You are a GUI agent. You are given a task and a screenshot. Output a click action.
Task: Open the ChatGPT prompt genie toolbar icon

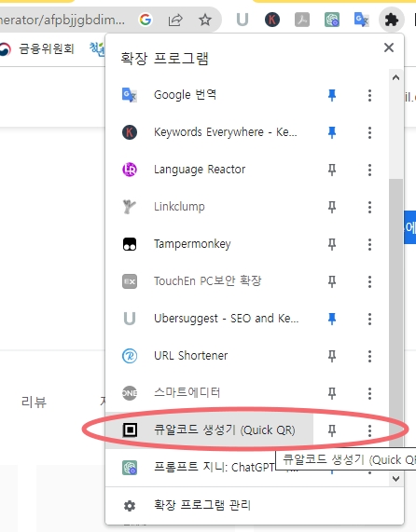coord(332,20)
